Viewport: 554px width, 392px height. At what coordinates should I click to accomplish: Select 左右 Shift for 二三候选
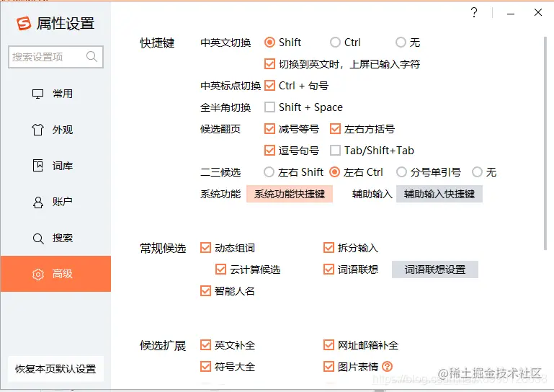(x=269, y=172)
